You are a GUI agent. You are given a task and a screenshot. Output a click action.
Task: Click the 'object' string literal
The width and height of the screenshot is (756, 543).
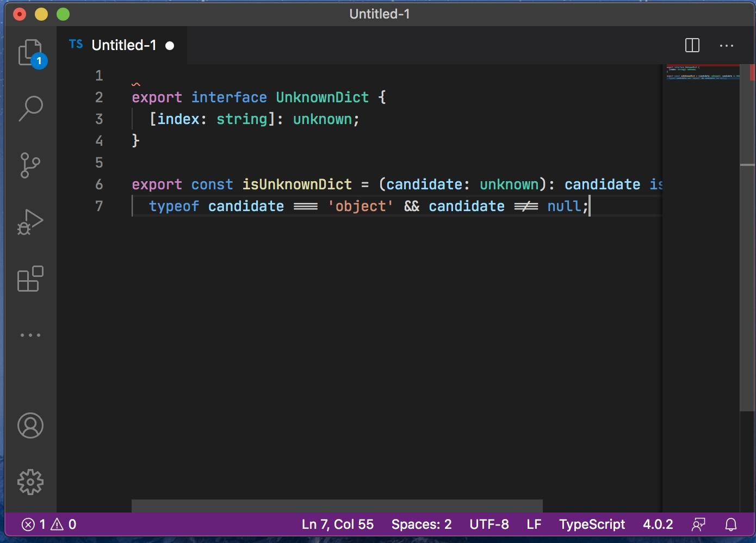pyautogui.click(x=360, y=206)
